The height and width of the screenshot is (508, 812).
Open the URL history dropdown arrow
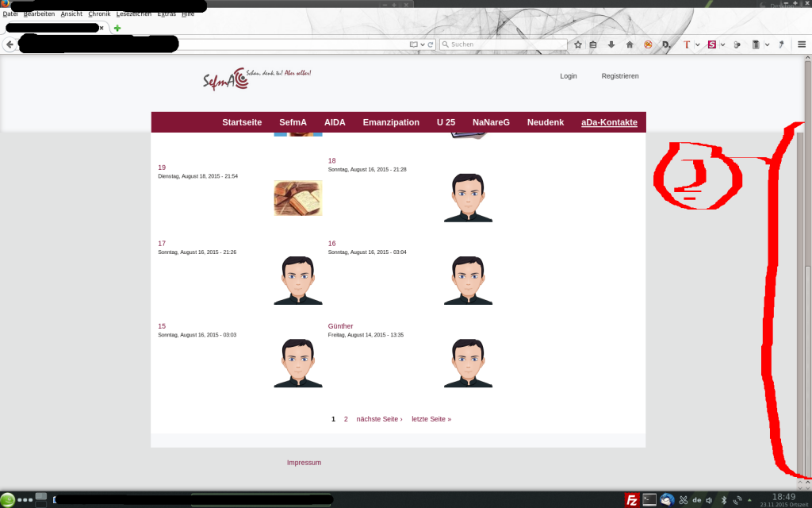(x=423, y=44)
